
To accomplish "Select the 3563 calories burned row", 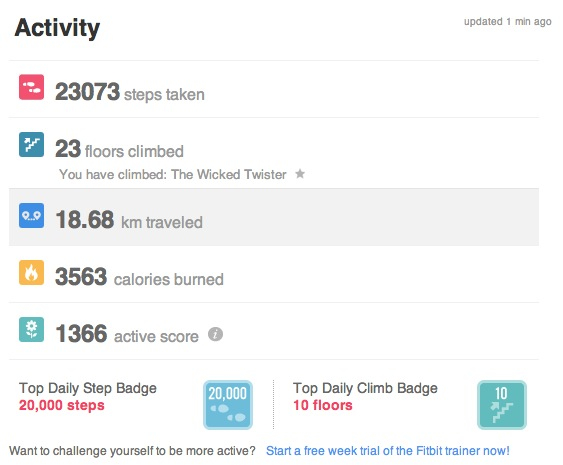I will tap(274, 274).
